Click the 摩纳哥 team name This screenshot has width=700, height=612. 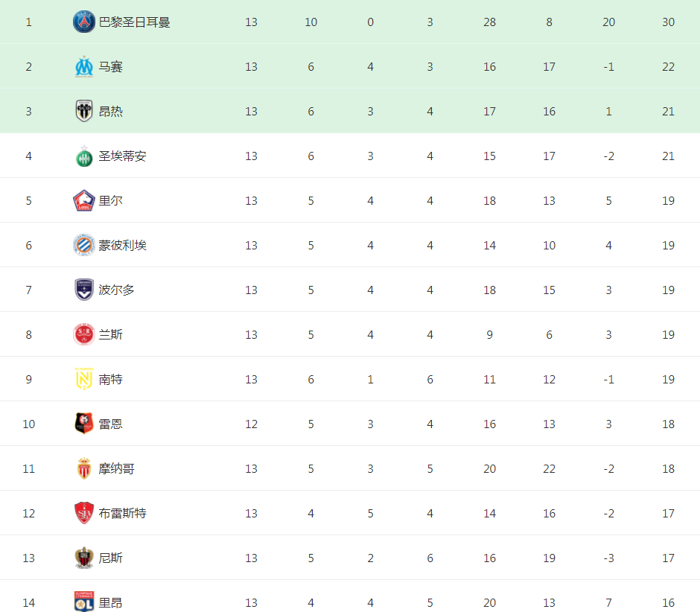click(x=116, y=469)
